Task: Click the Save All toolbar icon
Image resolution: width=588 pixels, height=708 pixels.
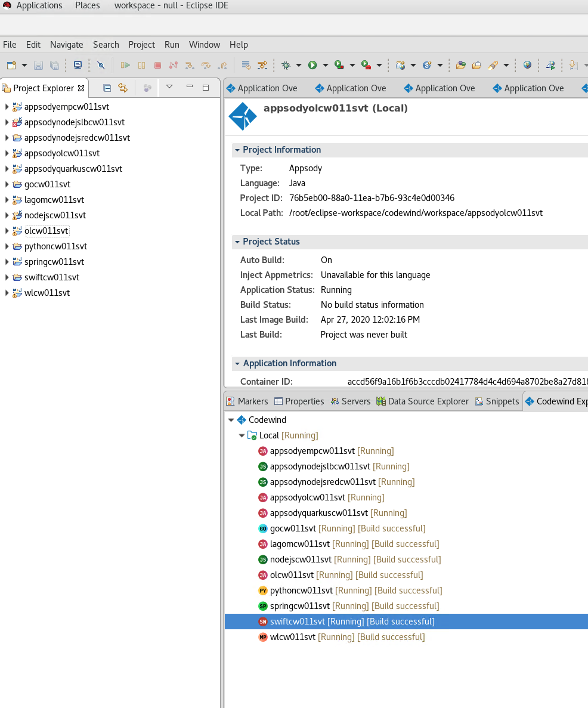Action: pos(54,66)
